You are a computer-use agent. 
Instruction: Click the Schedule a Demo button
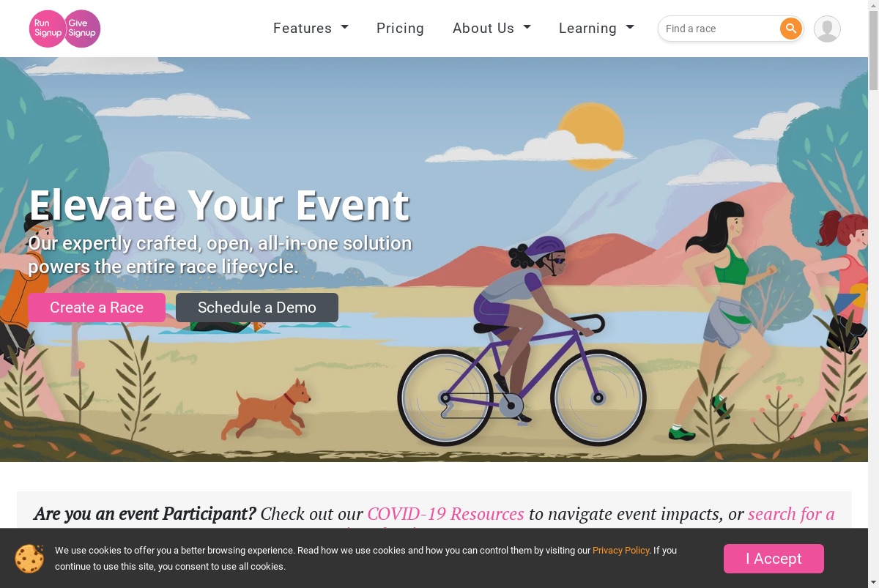tap(257, 308)
